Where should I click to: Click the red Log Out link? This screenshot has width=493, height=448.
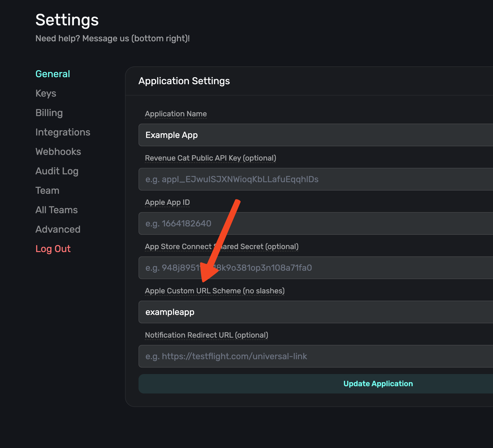(x=53, y=249)
